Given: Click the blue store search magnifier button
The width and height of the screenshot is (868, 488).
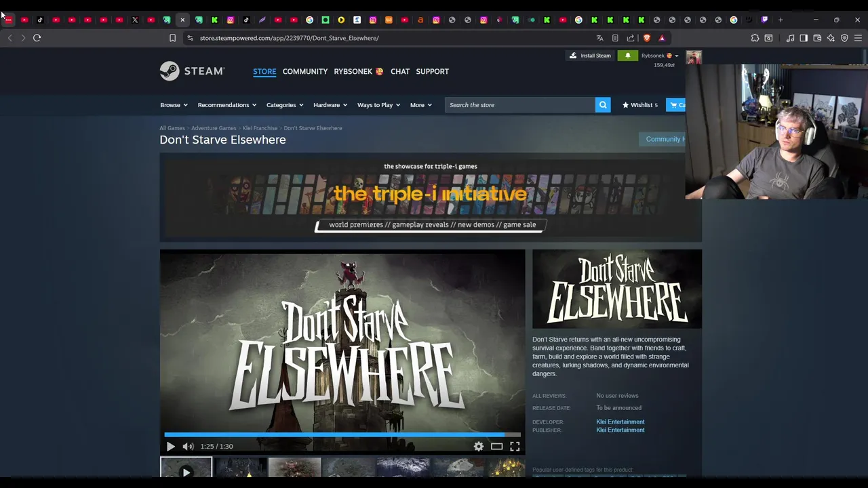Looking at the screenshot, I should [603, 105].
